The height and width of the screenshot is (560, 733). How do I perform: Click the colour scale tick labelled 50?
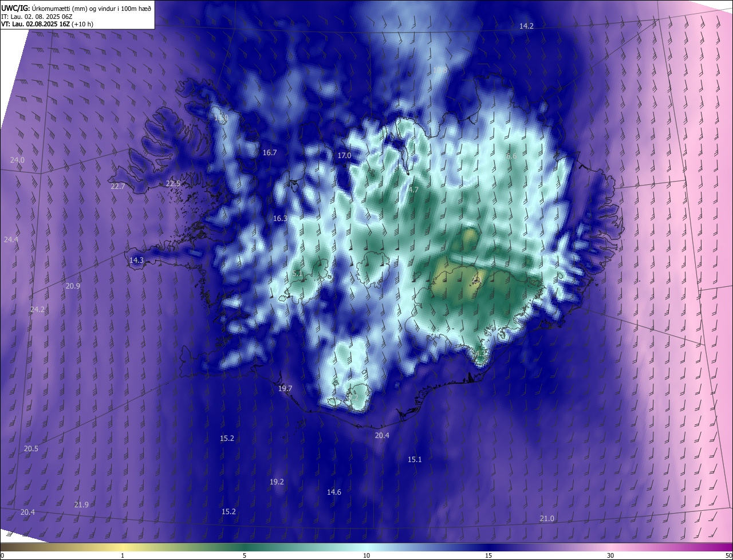[x=728, y=555]
